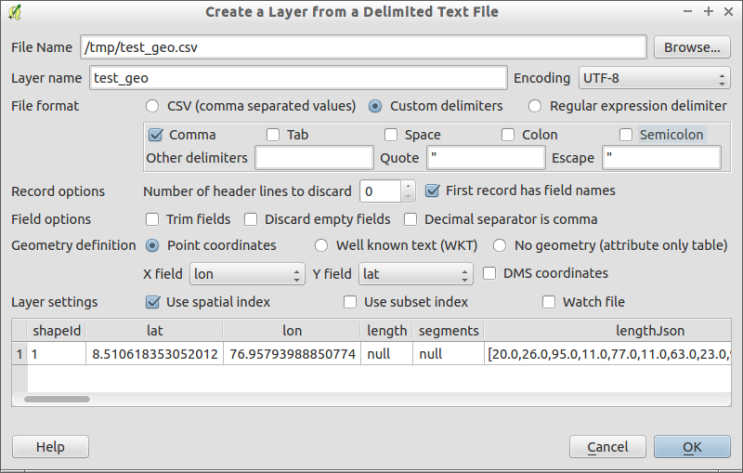This screenshot has height=473, width=743.
Task: Toggle First record has field names
Action: (432, 191)
